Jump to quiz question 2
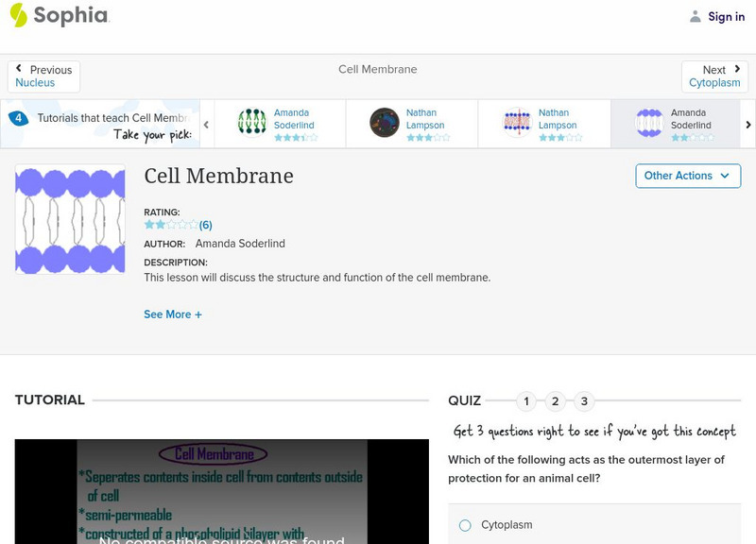The height and width of the screenshot is (544, 756). 556,401
